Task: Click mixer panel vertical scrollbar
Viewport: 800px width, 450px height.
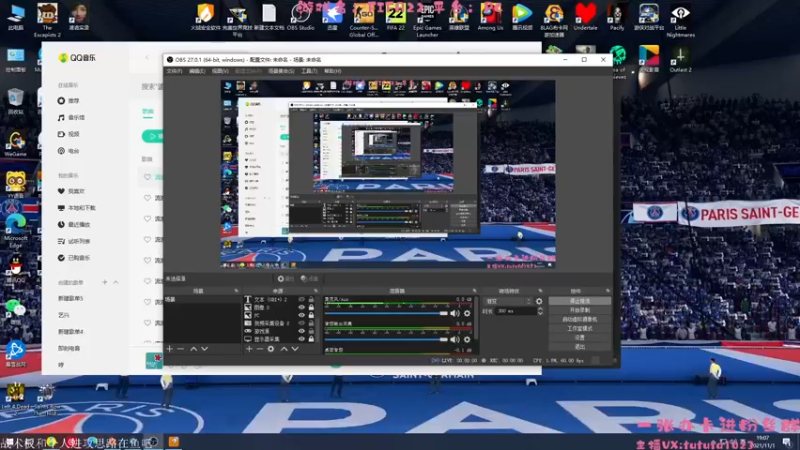Action: (476, 319)
